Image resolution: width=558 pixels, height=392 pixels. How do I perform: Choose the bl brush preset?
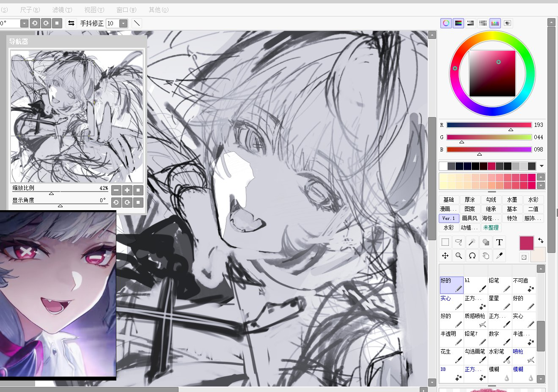[x=476, y=285]
